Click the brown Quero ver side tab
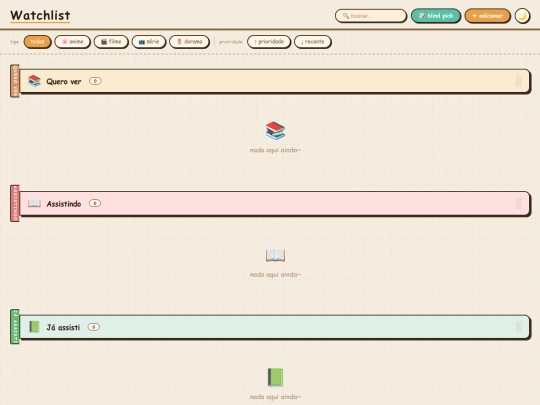The width and height of the screenshot is (540, 405). pos(15,81)
